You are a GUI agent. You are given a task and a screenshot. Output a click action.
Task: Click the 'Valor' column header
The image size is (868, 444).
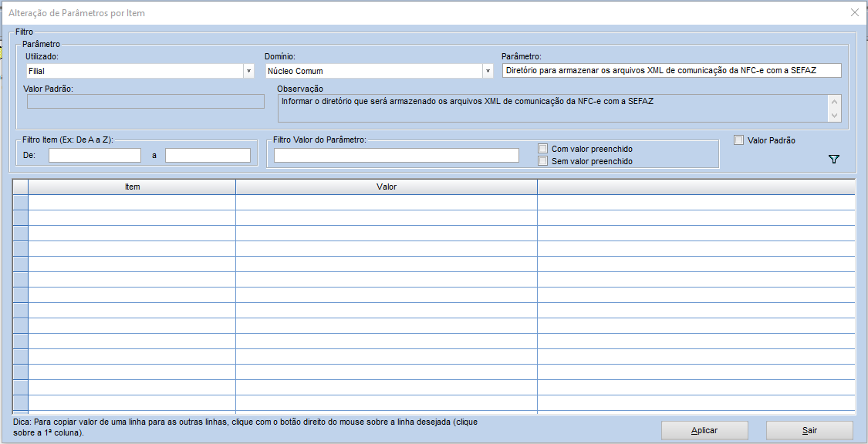point(387,187)
